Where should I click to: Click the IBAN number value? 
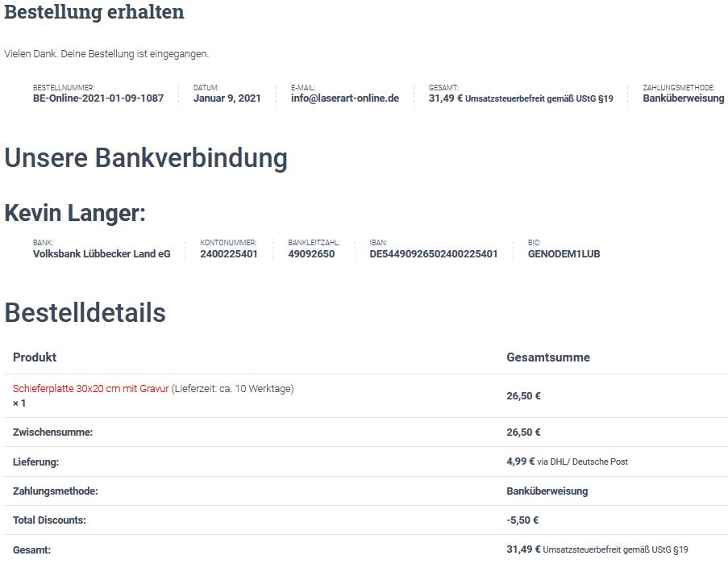coord(433,254)
